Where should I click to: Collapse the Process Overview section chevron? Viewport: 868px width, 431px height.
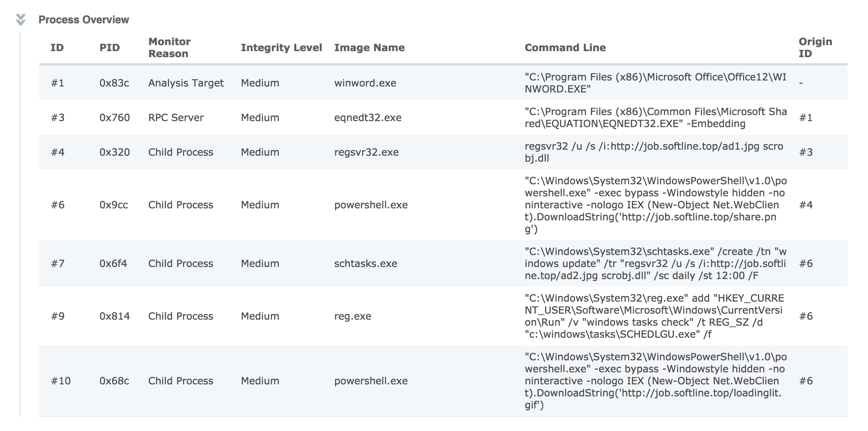(21, 20)
